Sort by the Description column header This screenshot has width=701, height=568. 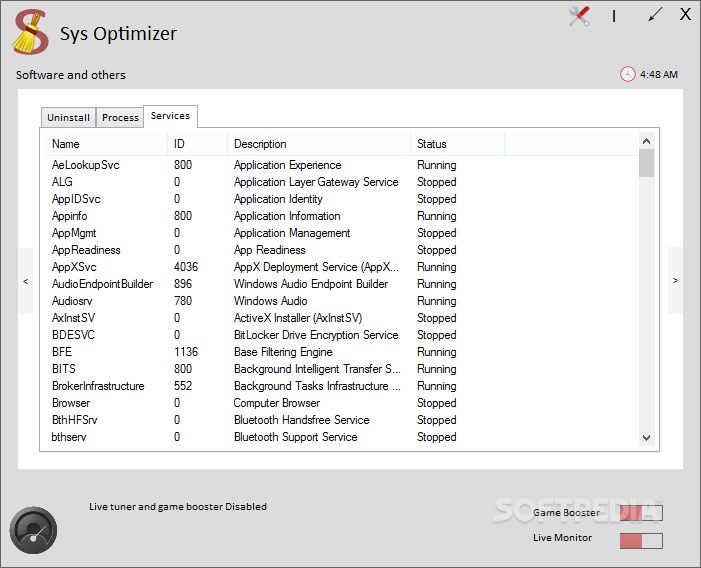pos(319,144)
